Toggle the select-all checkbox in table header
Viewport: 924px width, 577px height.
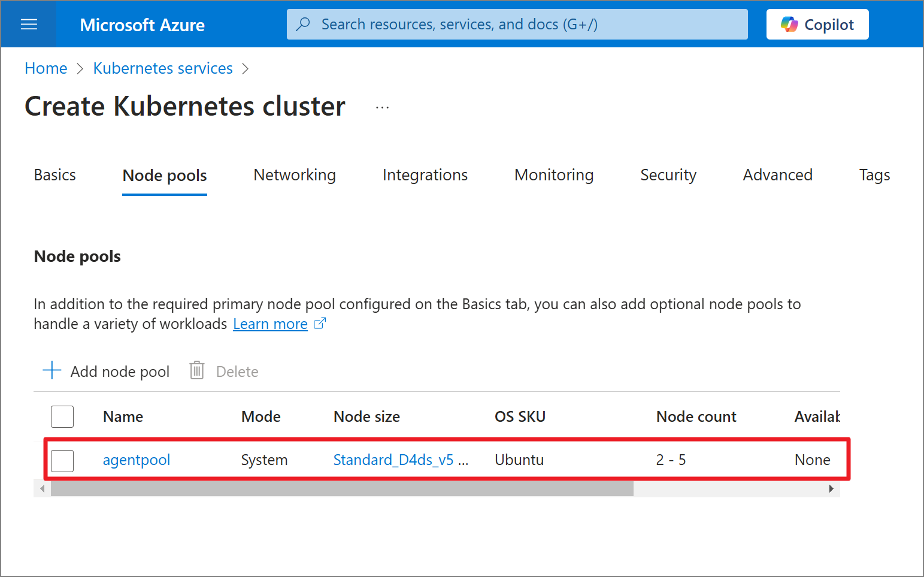coord(62,416)
